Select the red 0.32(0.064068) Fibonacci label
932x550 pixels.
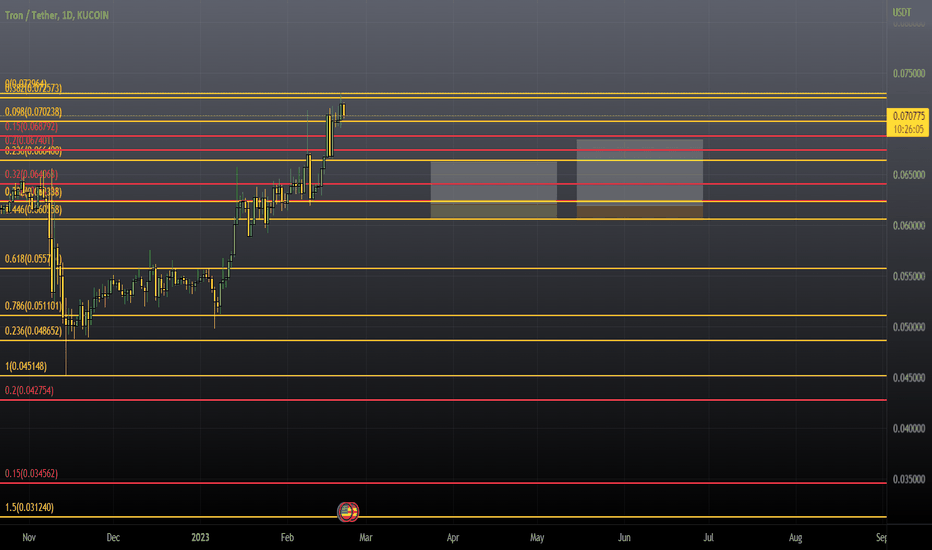(x=32, y=174)
